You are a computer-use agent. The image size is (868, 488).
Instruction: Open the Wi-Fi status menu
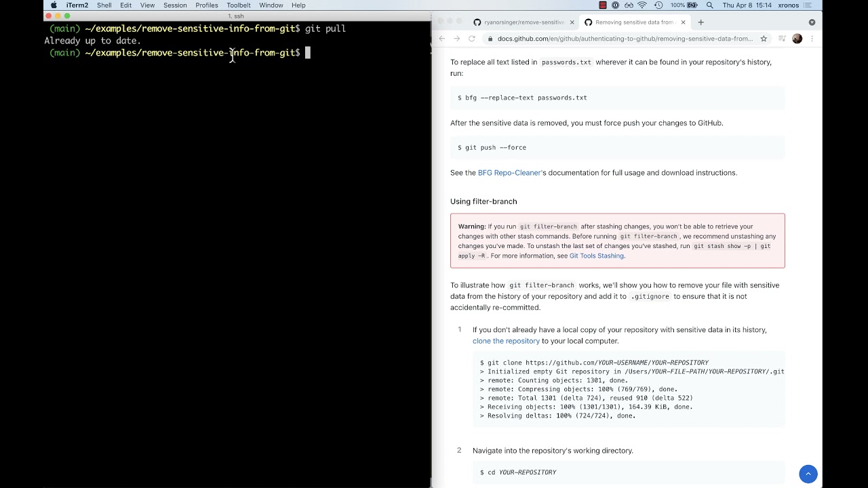click(644, 5)
